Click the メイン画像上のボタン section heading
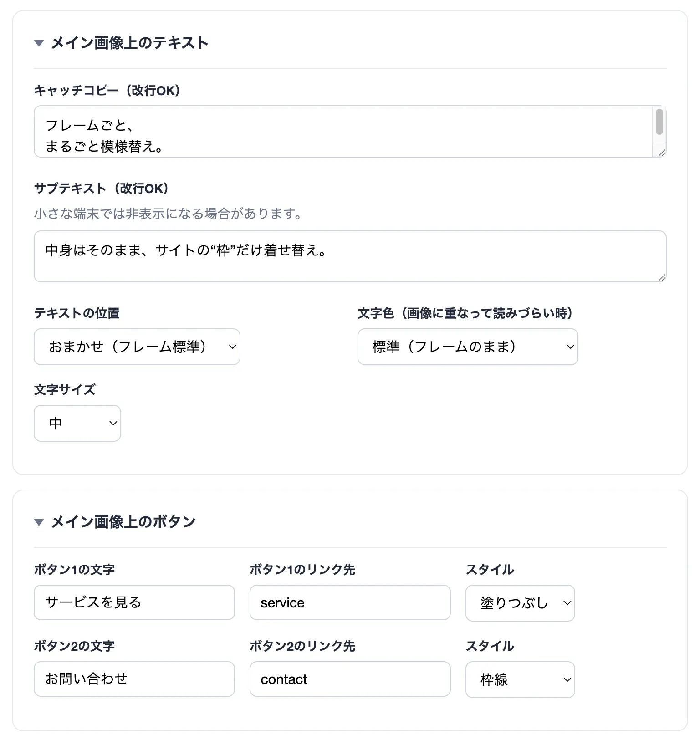 tap(123, 522)
